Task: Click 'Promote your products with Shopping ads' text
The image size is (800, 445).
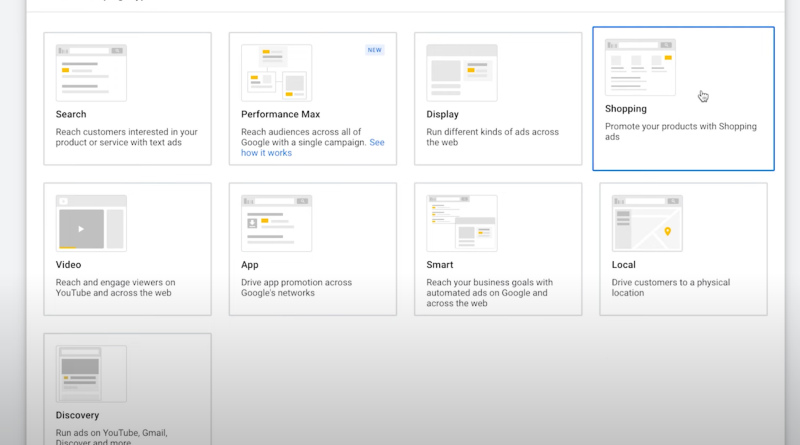Action: click(680, 132)
